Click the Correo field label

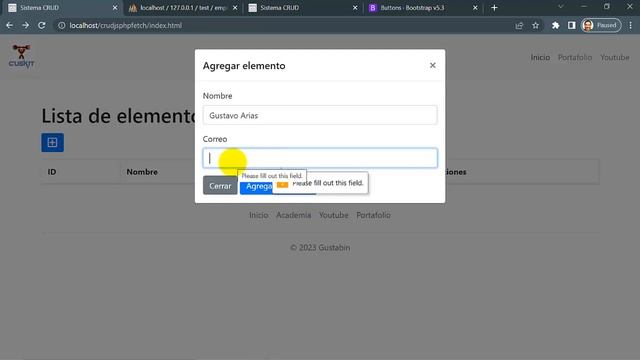215,139
